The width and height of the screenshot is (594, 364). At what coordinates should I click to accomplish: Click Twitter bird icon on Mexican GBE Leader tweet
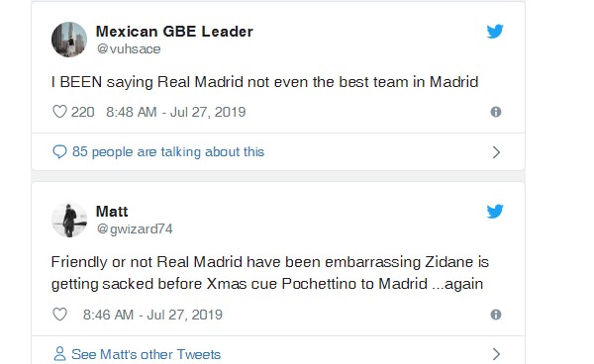495,32
